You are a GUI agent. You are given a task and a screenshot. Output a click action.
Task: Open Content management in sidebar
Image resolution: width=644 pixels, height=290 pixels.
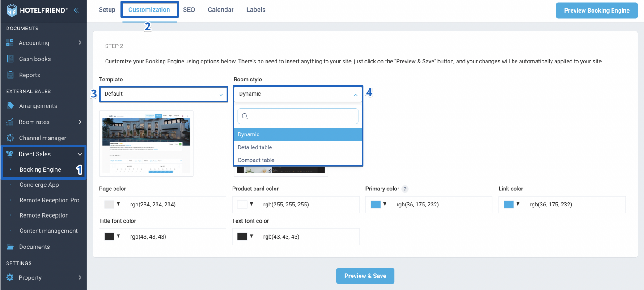tap(48, 231)
